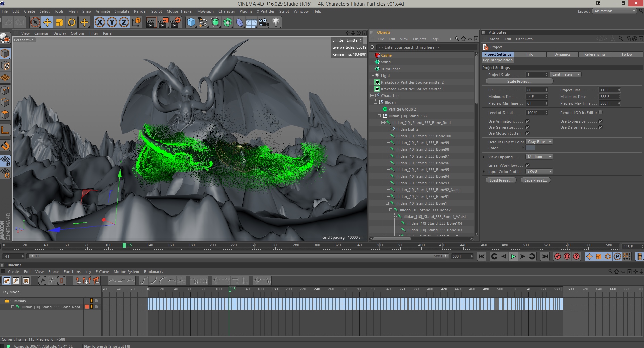Toggle coordinate system icon
Screen dimensions: 644x348
coord(136,23)
